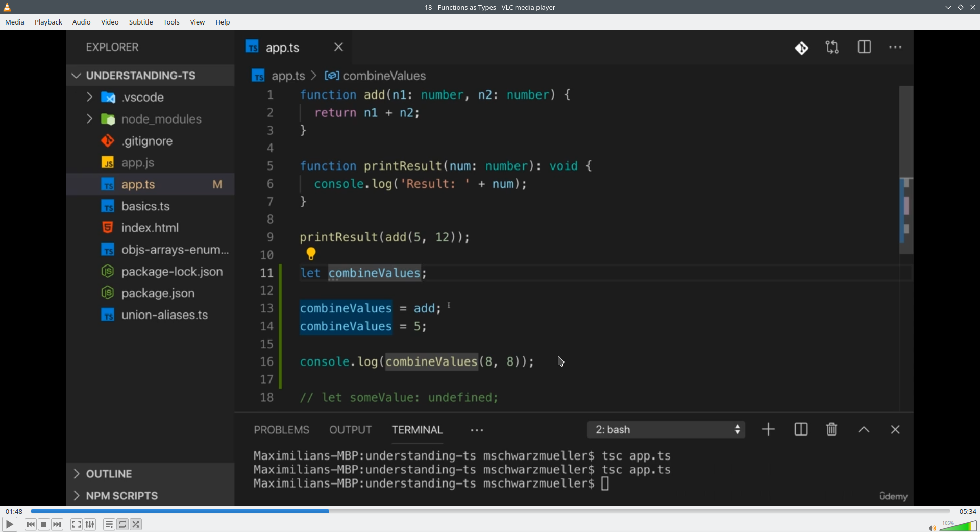Toggle fullscreen video mode
This screenshot has width=980, height=532.
tap(76, 524)
